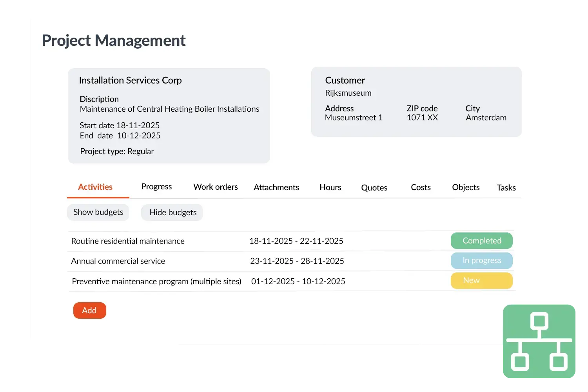Open the Hours tab
This screenshot has height=392, width=588.
[x=330, y=187]
